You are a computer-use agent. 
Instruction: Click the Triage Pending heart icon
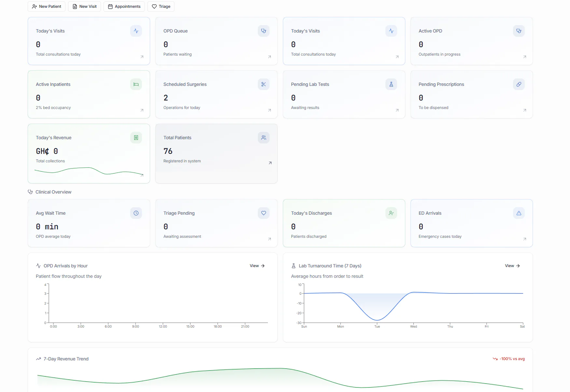[x=264, y=213]
